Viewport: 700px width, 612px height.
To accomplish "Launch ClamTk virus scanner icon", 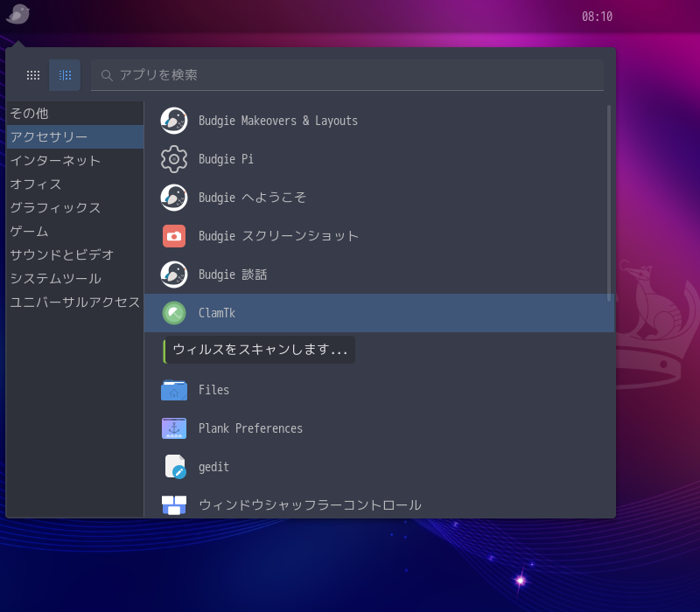I will click(174, 313).
